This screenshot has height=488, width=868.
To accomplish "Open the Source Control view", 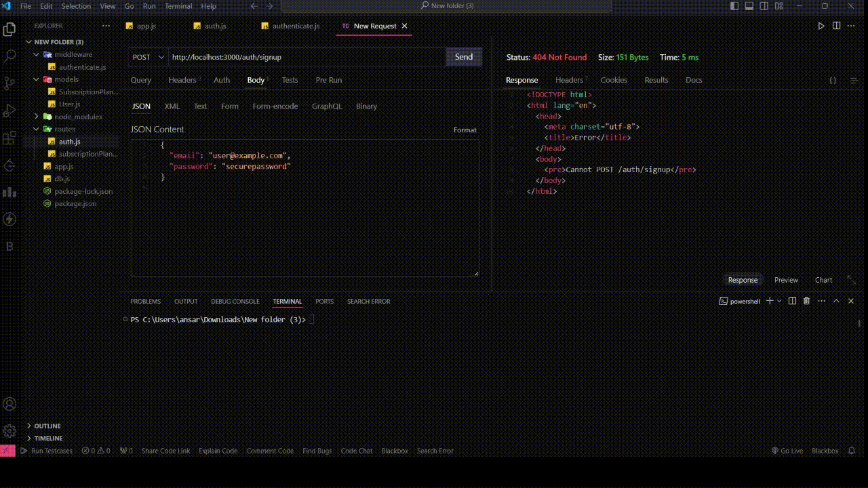I will [9, 84].
